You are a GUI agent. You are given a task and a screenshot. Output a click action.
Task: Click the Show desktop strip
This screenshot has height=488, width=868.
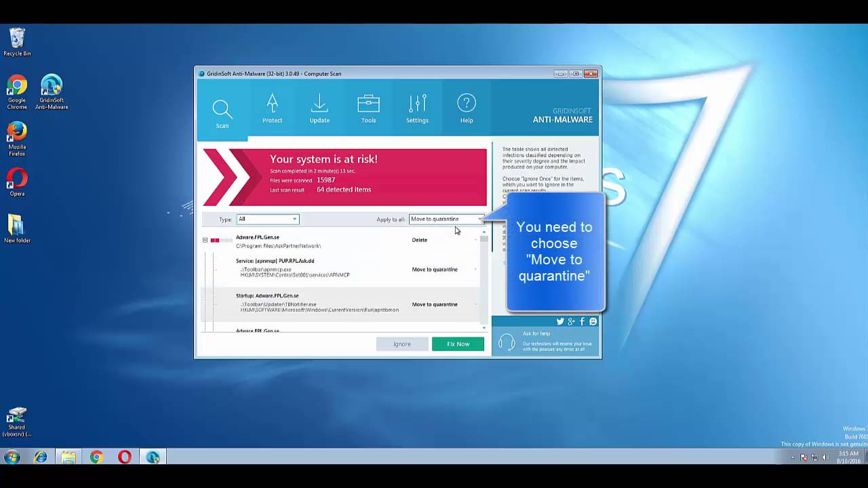[865, 457]
